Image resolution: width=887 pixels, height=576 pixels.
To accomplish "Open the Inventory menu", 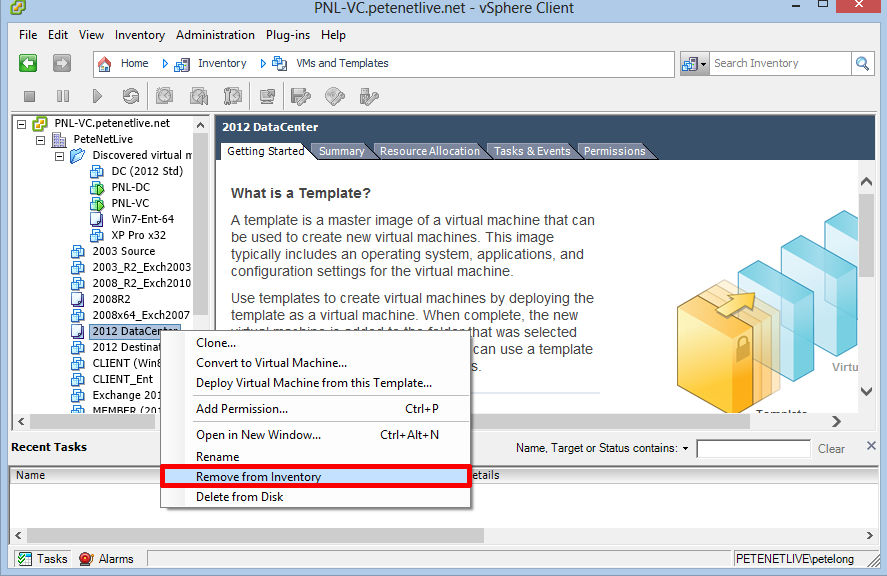I will pos(140,35).
